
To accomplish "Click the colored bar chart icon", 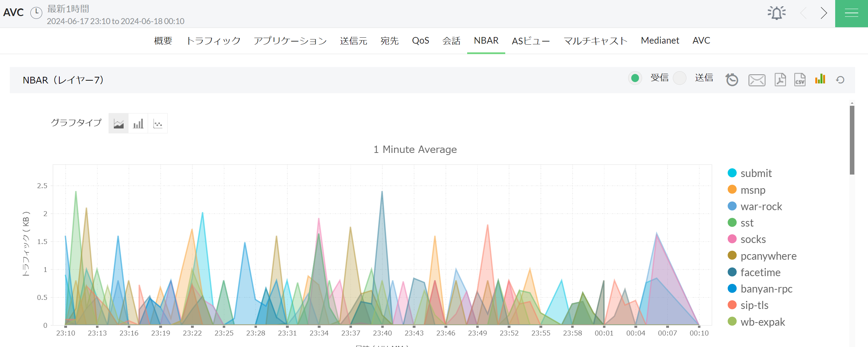I will 820,79.
